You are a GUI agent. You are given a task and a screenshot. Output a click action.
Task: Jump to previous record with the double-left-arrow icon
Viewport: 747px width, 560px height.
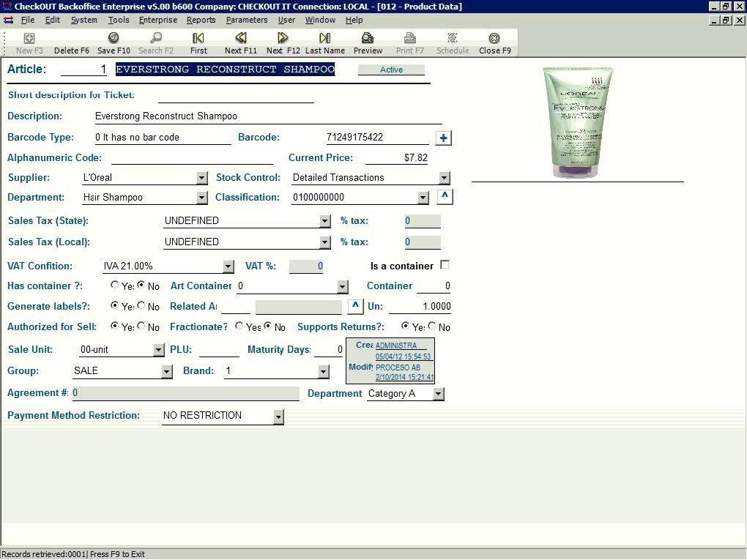(240, 38)
